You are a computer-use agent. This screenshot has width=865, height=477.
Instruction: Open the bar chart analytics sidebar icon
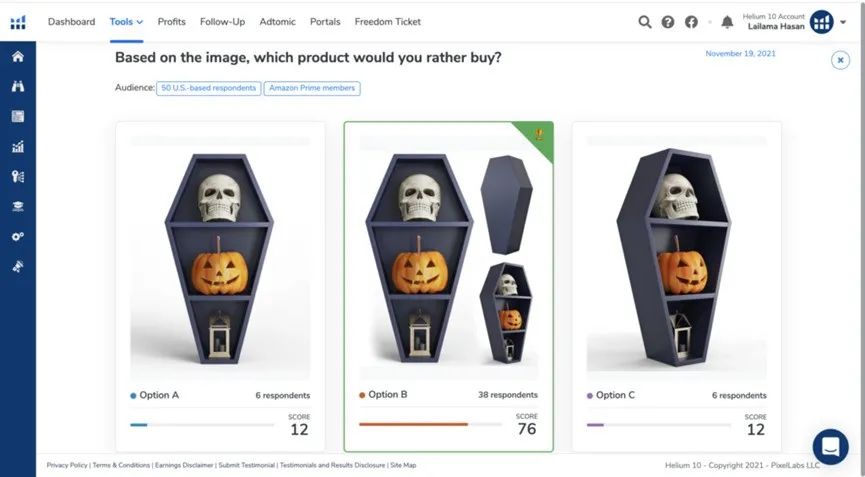point(18,146)
